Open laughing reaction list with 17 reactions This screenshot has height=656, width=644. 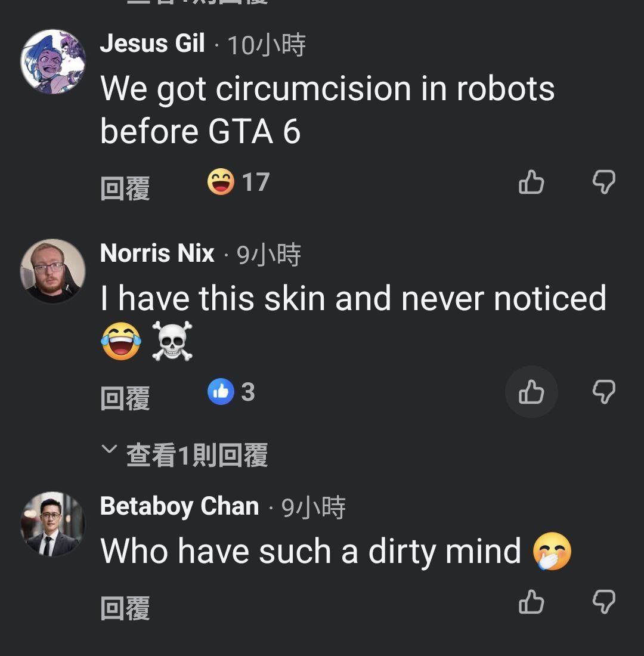click(x=239, y=182)
